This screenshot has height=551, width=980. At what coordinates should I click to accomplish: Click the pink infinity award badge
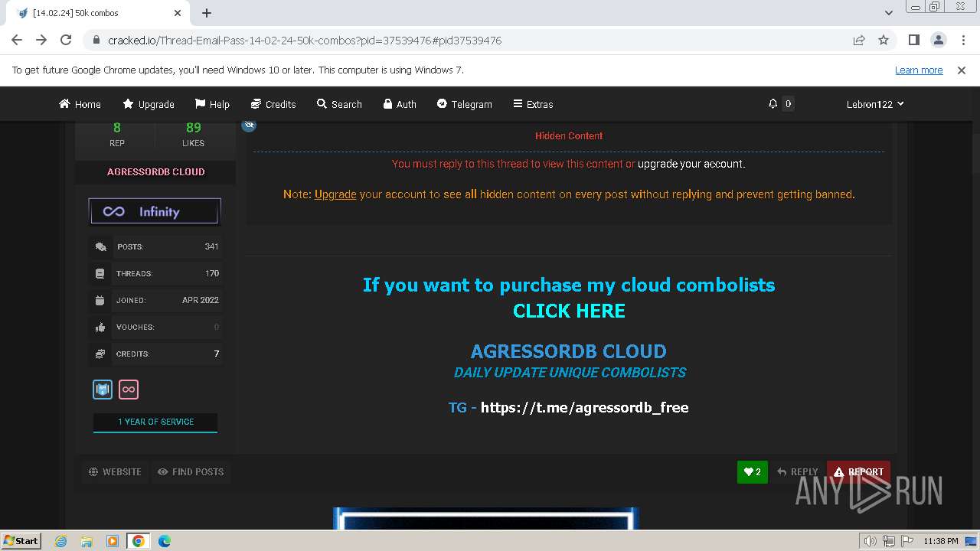click(129, 390)
